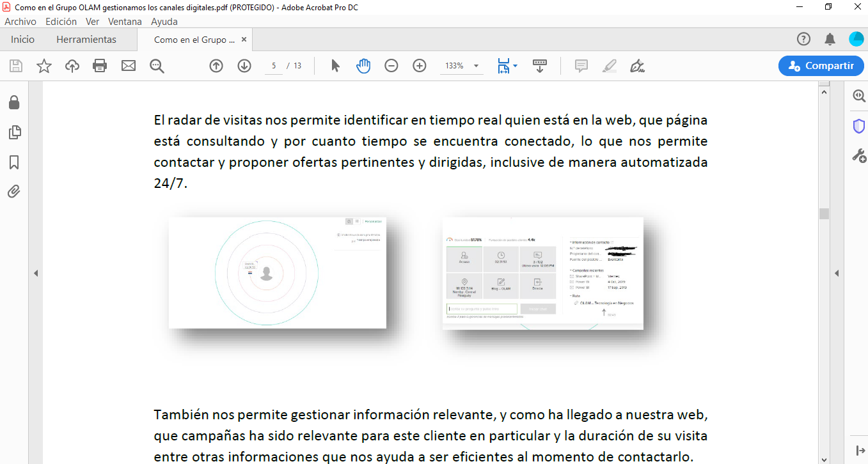Go to the previous page arrow

(x=216, y=66)
